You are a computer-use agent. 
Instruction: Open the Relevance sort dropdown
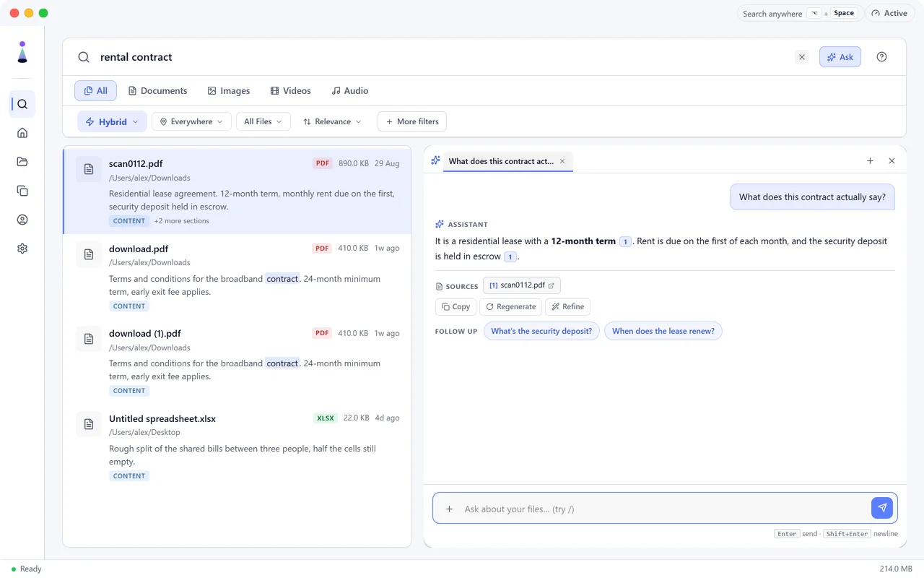[x=332, y=121]
